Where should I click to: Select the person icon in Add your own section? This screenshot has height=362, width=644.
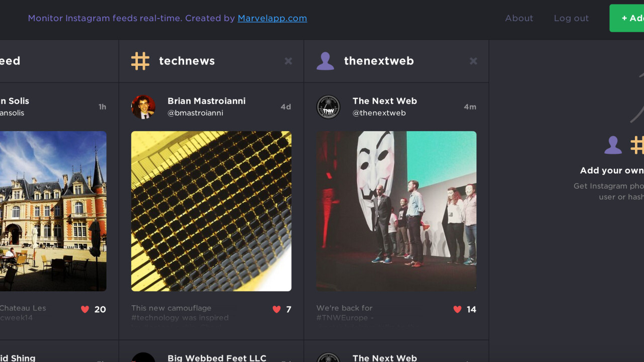click(x=613, y=145)
